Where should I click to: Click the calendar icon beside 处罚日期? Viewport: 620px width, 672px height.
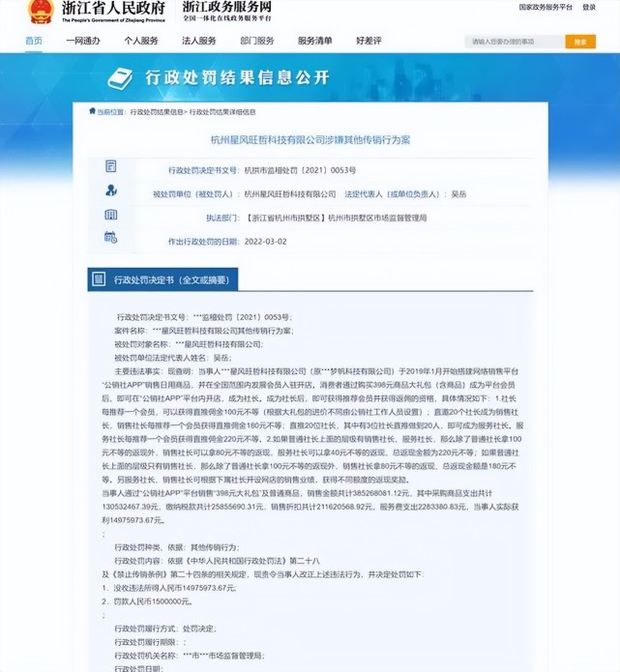[111, 237]
